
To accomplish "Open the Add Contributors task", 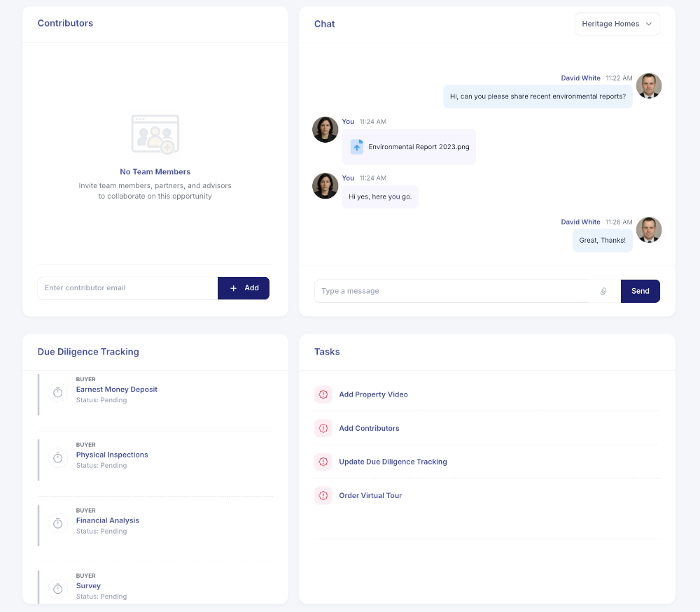I will point(369,428).
